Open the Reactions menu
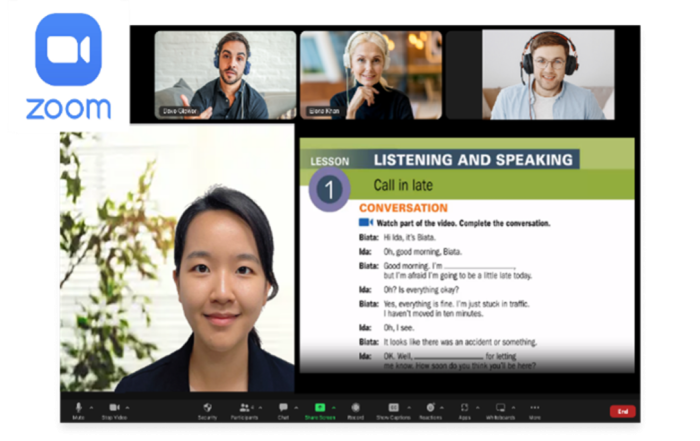This screenshot has width=700, height=441. click(430, 411)
